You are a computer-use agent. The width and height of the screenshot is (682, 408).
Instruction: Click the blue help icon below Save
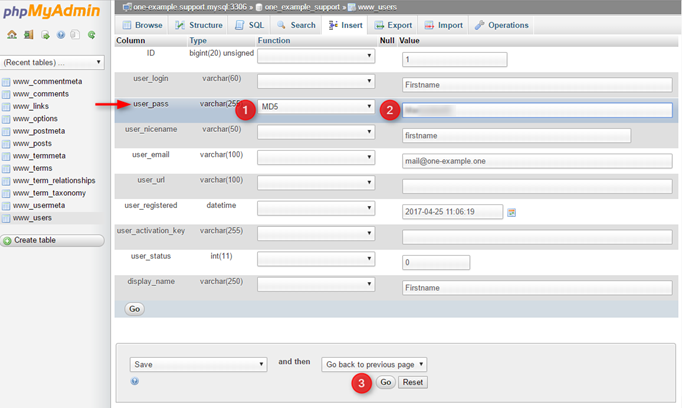(135, 381)
